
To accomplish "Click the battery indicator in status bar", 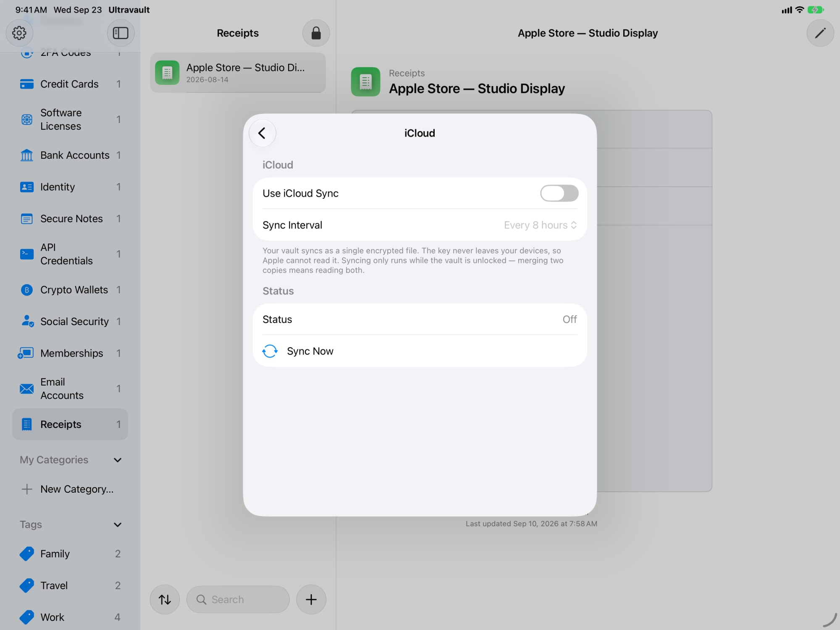I will click(815, 10).
